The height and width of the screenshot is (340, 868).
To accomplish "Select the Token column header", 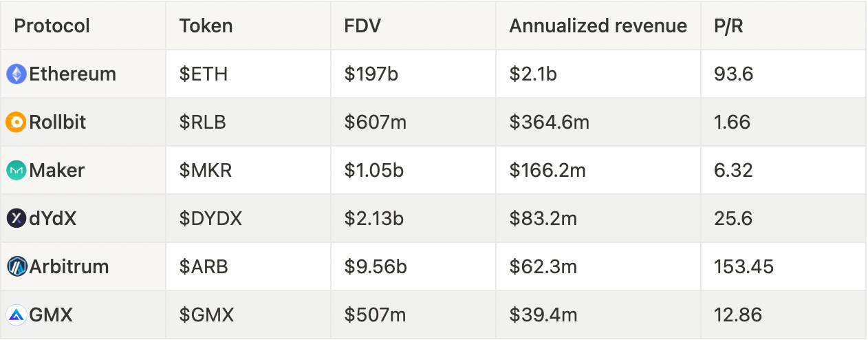I will [x=206, y=26].
